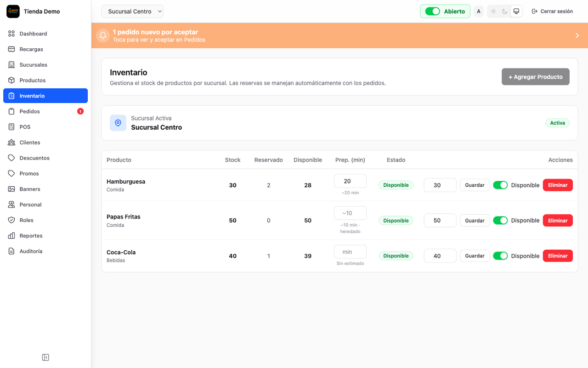Image resolution: width=588 pixels, height=368 pixels.
Task: Toggle Coca-Cola availability switch
Action: [x=500, y=256]
